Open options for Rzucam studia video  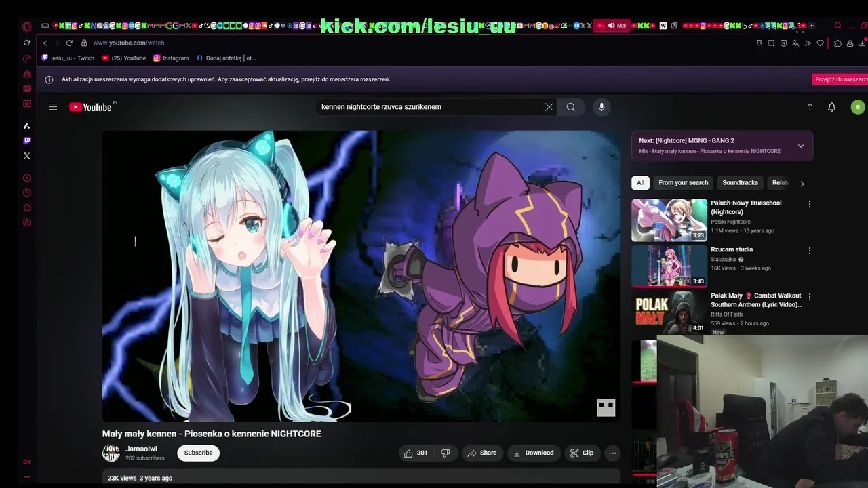pos(809,251)
